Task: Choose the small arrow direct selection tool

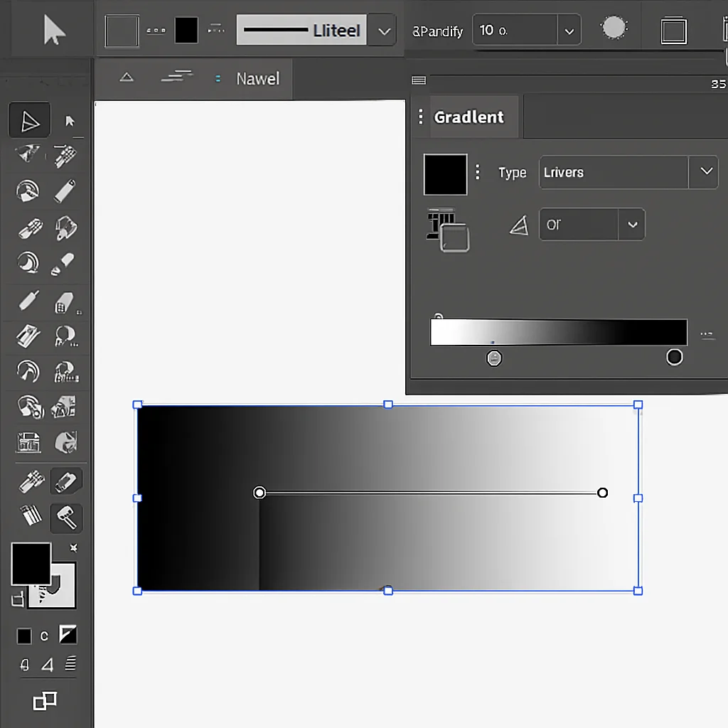Action: [x=70, y=121]
